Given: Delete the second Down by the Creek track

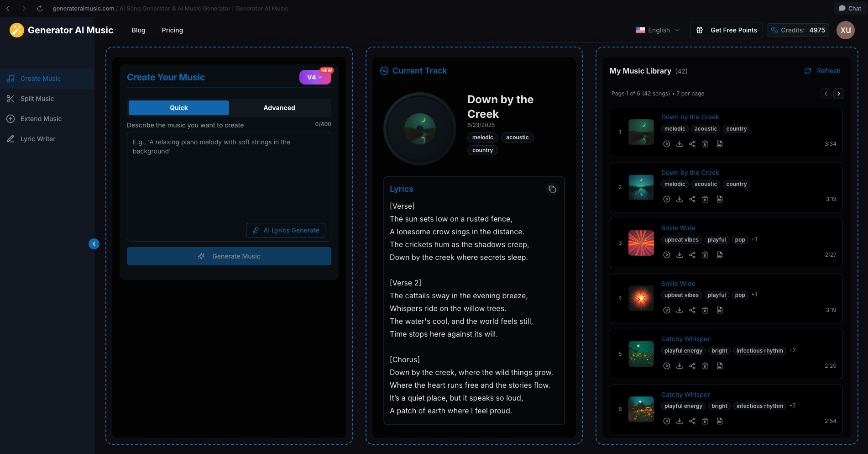Looking at the screenshot, I should (705, 199).
